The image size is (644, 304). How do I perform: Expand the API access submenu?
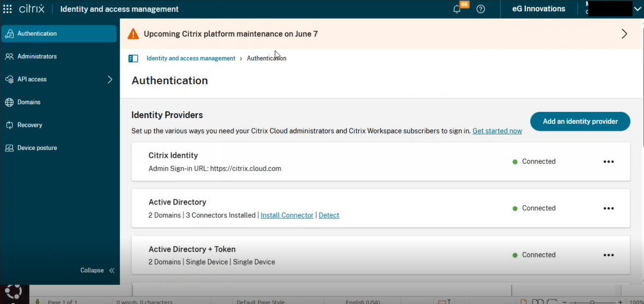point(110,79)
